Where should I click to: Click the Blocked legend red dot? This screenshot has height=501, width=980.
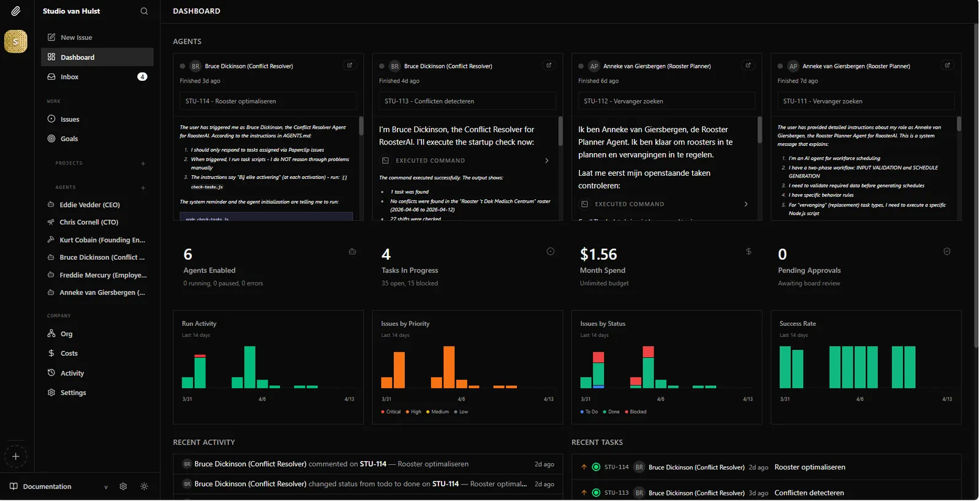(626, 412)
